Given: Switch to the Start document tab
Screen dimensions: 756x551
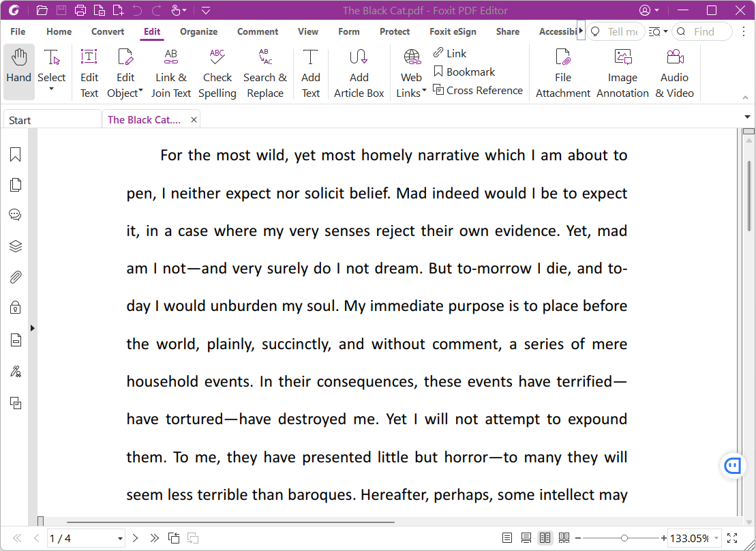Looking at the screenshot, I should click(x=52, y=119).
